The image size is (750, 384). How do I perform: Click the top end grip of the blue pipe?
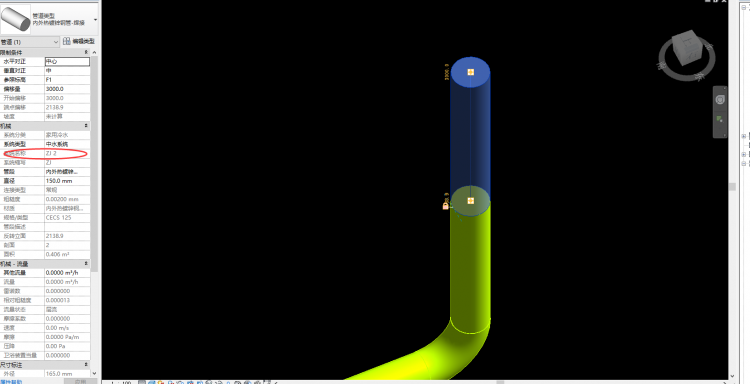click(471, 72)
